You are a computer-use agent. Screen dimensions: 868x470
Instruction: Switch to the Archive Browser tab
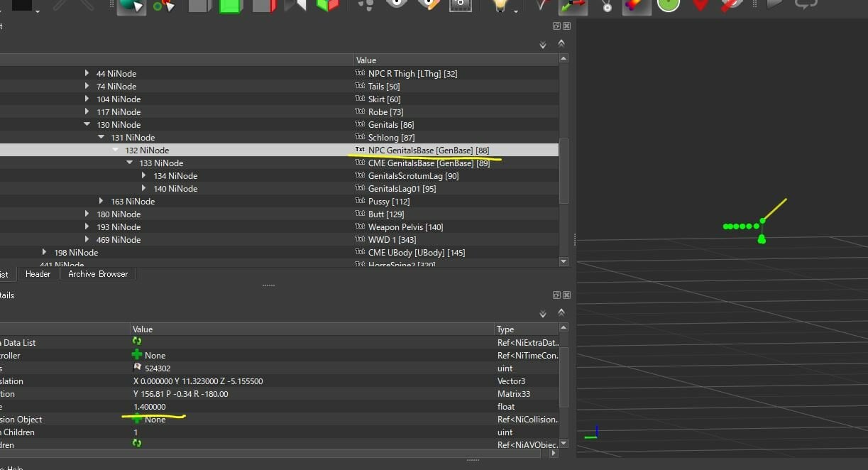[x=98, y=274]
